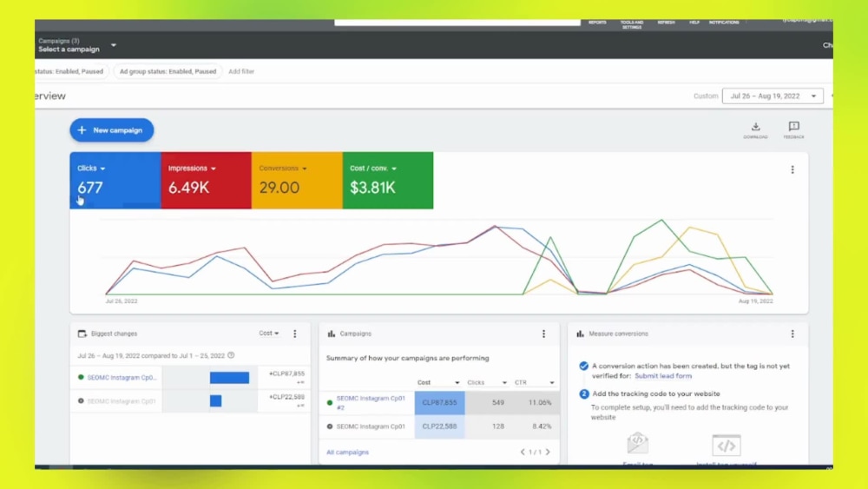Click the 549 clicks cell
Viewport: 868px width, 489px height.
(497, 403)
